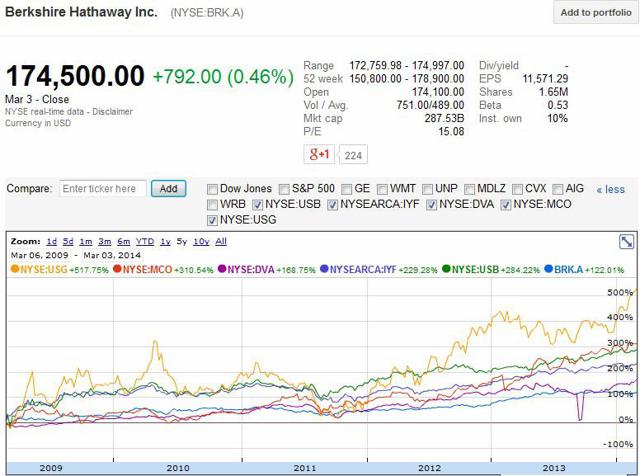Click the purple NYSE:DVA legend dot
This screenshot has height=476, width=640.
click(222, 269)
